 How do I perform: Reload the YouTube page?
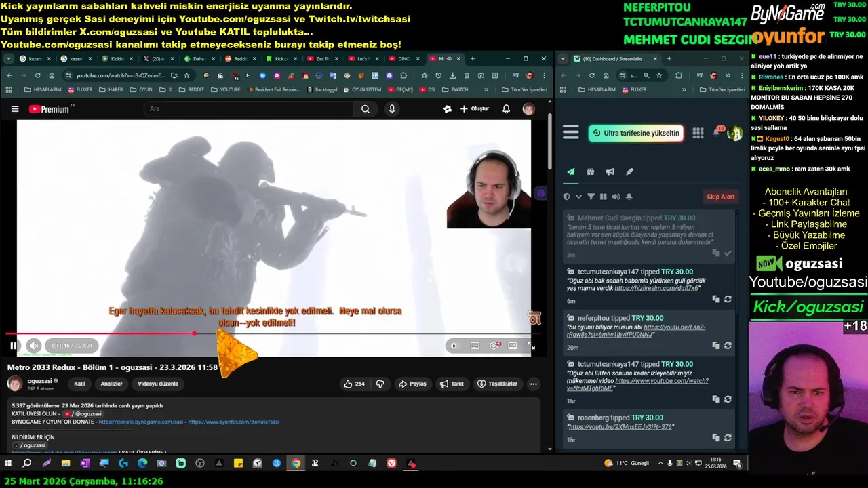pyautogui.click(x=37, y=75)
